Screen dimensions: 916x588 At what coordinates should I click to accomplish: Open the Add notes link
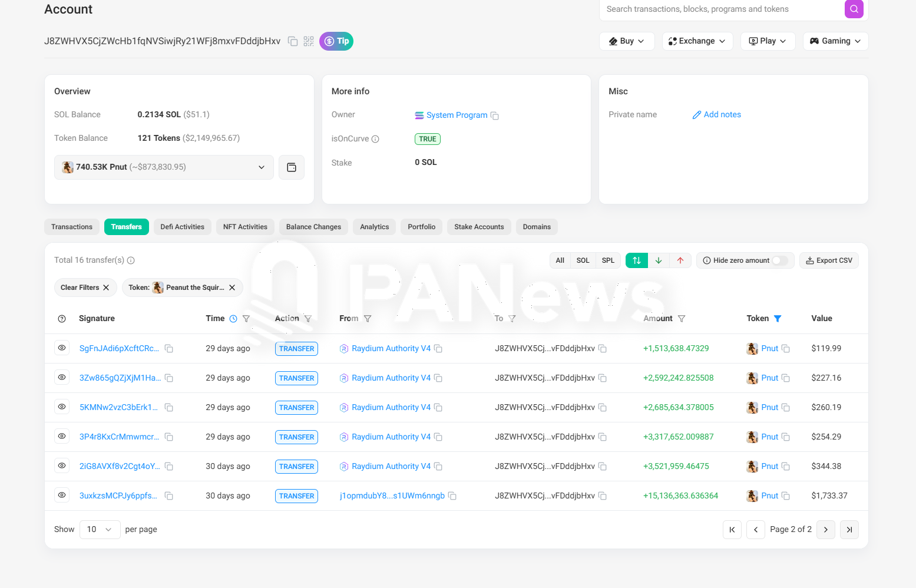pos(717,115)
